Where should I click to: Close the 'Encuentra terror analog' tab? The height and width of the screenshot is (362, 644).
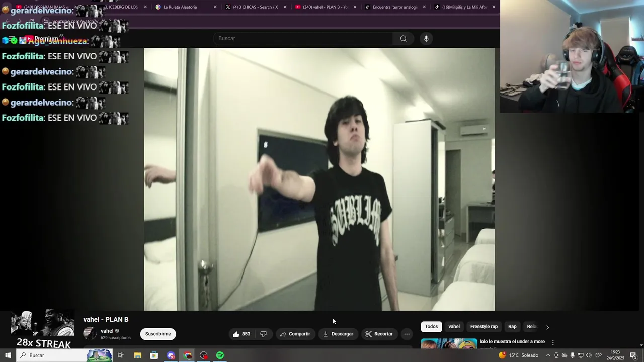click(424, 7)
